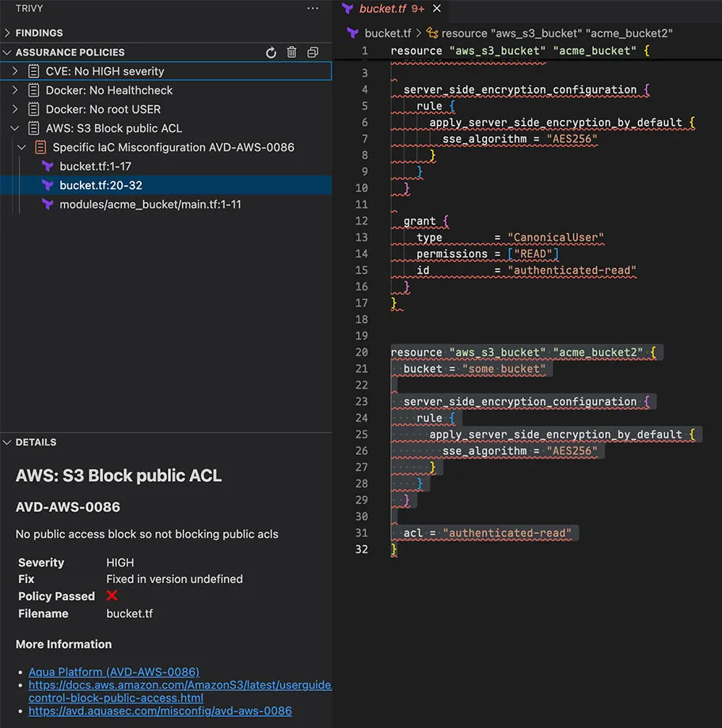Collapse the Details section
The image size is (722, 728).
click(x=8, y=442)
